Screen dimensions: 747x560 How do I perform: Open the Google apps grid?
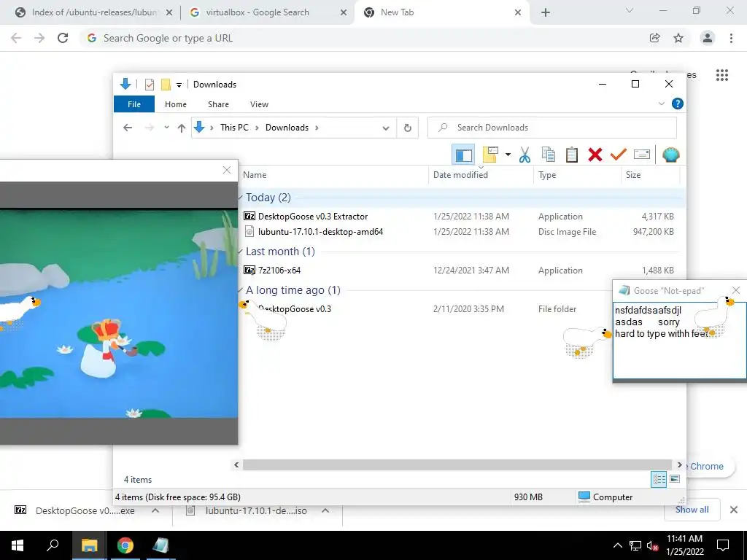point(722,75)
